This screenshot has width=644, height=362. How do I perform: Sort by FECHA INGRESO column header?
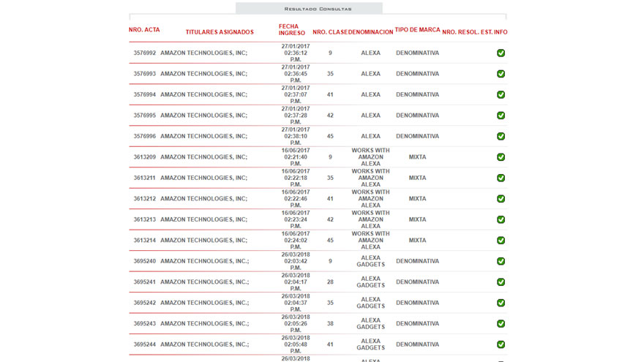coord(292,29)
